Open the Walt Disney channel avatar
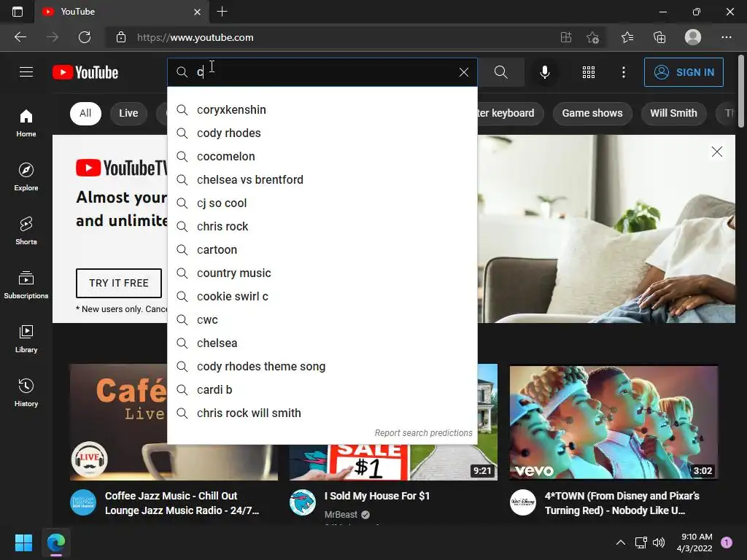The width and height of the screenshot is (747, 560). pyautogui.click(x=522, y=502)
